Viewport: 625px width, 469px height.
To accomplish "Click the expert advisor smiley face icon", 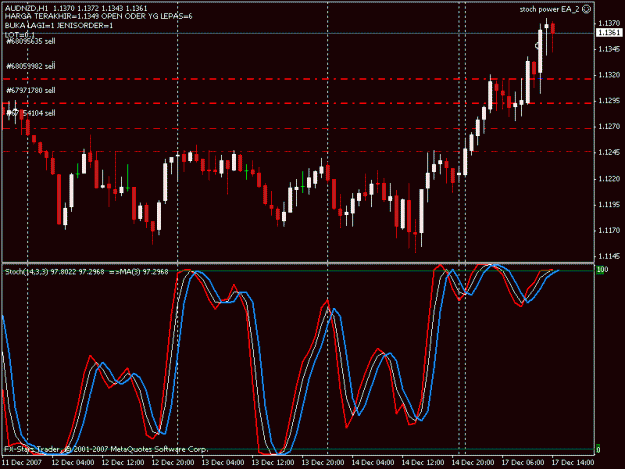I will click(x=587, y=9).
